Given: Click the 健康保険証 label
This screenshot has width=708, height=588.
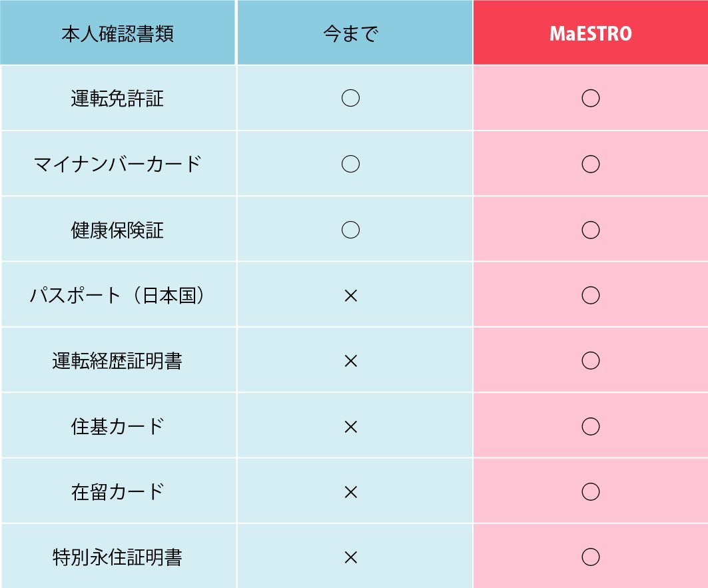Looking at the screenshot, I should coord(117,230).
